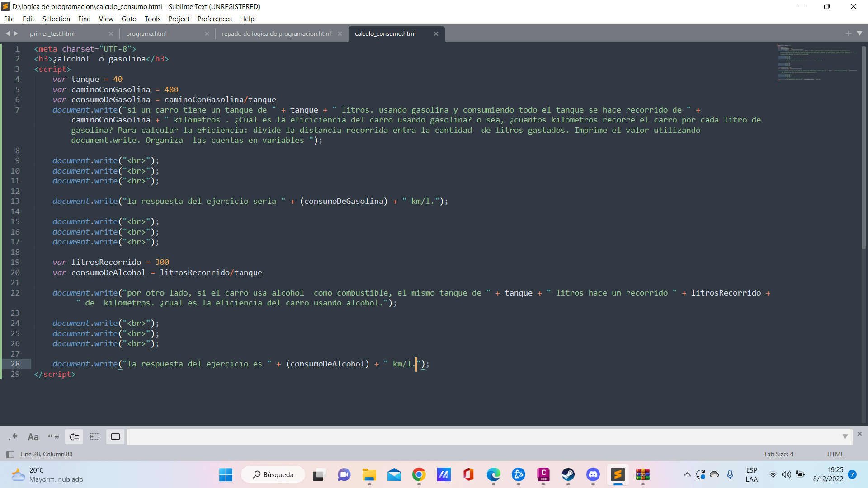Open Tab Size: 4 settings
The width and height of the screenshot is (868, 488).
(778, 454)
